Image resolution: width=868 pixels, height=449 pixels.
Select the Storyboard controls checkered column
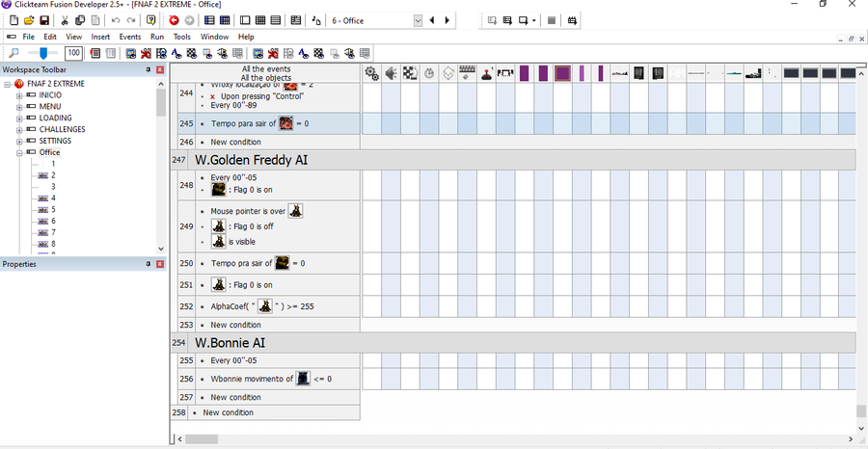[x=410, y=73]
